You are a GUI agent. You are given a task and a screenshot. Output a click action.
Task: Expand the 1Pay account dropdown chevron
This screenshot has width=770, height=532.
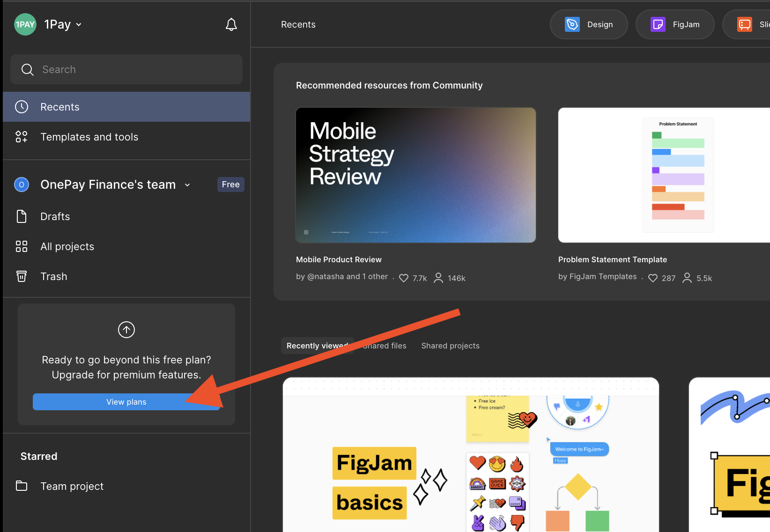click(79, 24)
